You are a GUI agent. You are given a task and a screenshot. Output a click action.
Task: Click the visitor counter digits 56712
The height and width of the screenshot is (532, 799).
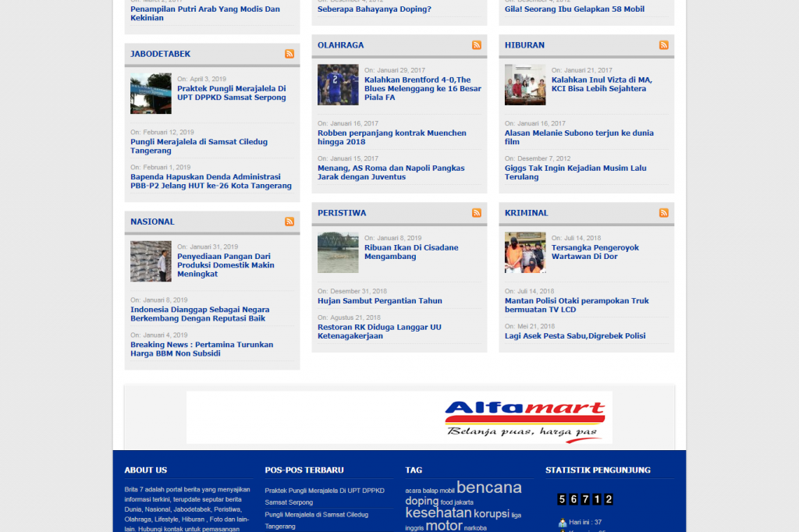point(585,499)
